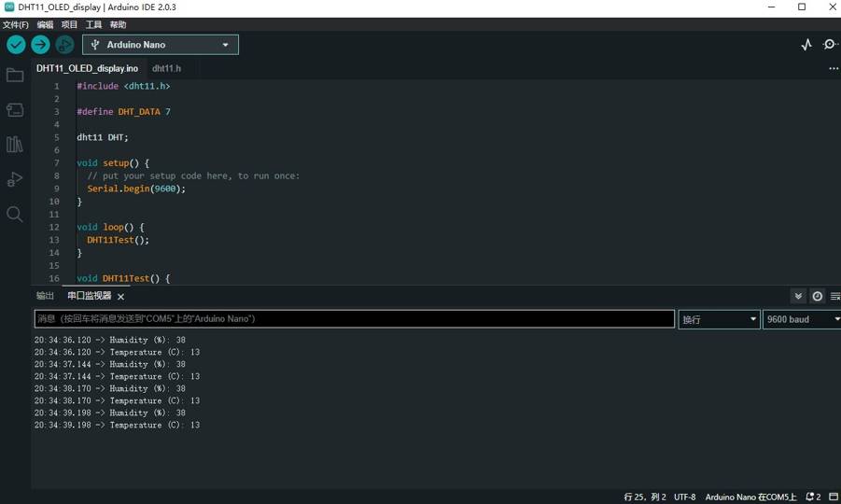The image size is (841, 504).
Task: Close the 串口监视器 tab
Action: (x=121, y=297)
